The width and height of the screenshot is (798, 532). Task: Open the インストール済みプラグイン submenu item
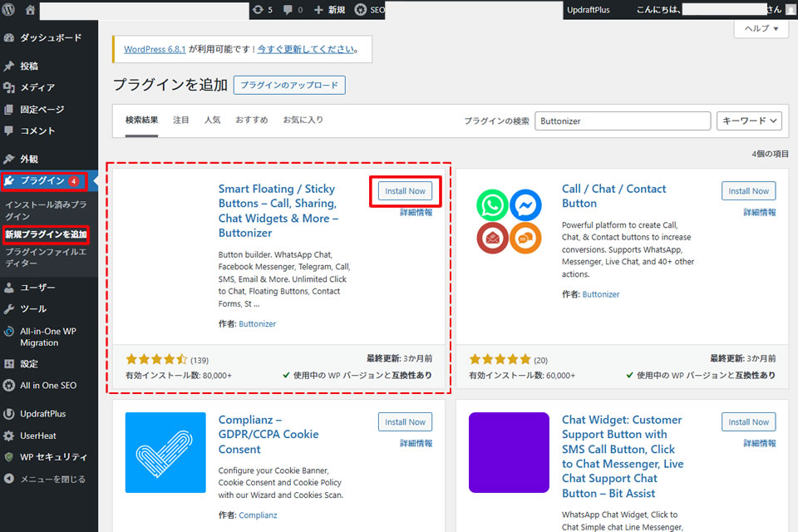coord(46,209)
